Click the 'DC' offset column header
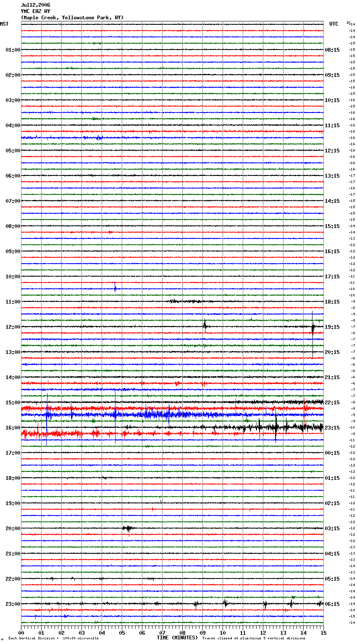Image resolution: width=357 pixels, height=644 pixels. click(349, 23)
